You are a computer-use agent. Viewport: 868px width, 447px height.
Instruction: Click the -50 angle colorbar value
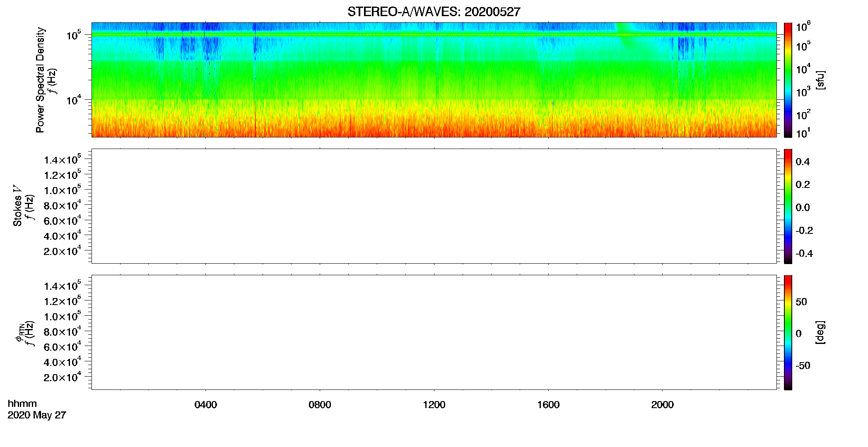coord(803,366)
